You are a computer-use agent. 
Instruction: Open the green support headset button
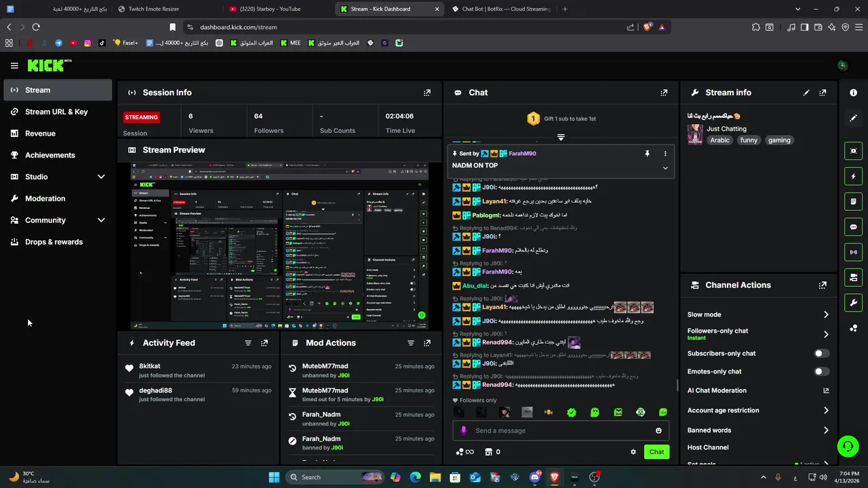pyautogui.click(x=847, y=446)
